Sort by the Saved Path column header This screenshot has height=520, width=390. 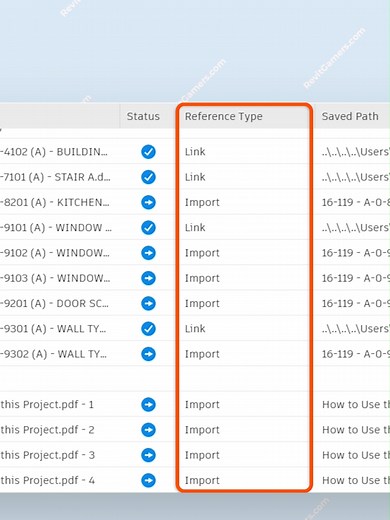coord(350,116)
